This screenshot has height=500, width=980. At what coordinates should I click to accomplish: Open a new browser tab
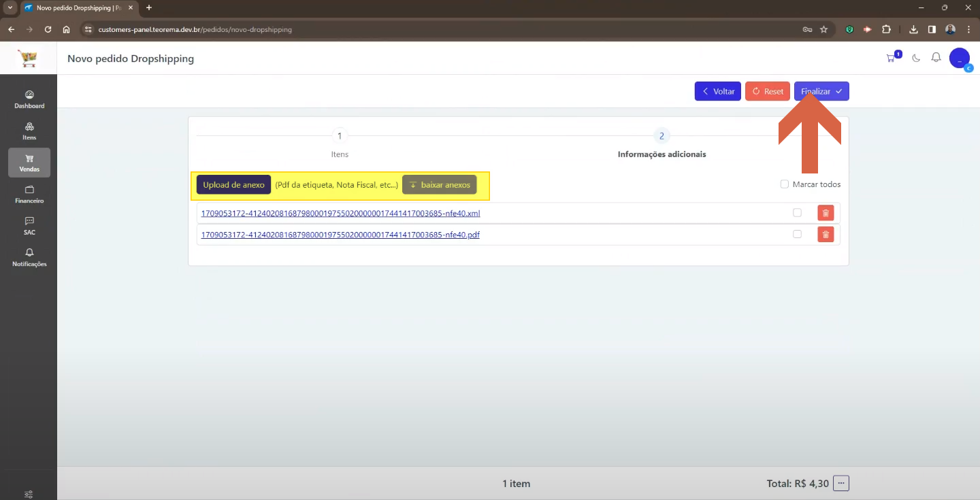[x=149, y=7]
